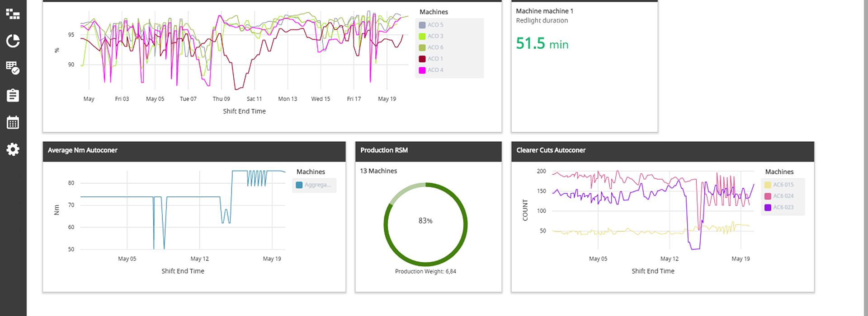Open the pie chart reports sidebar icon

(x=13, y=41)
